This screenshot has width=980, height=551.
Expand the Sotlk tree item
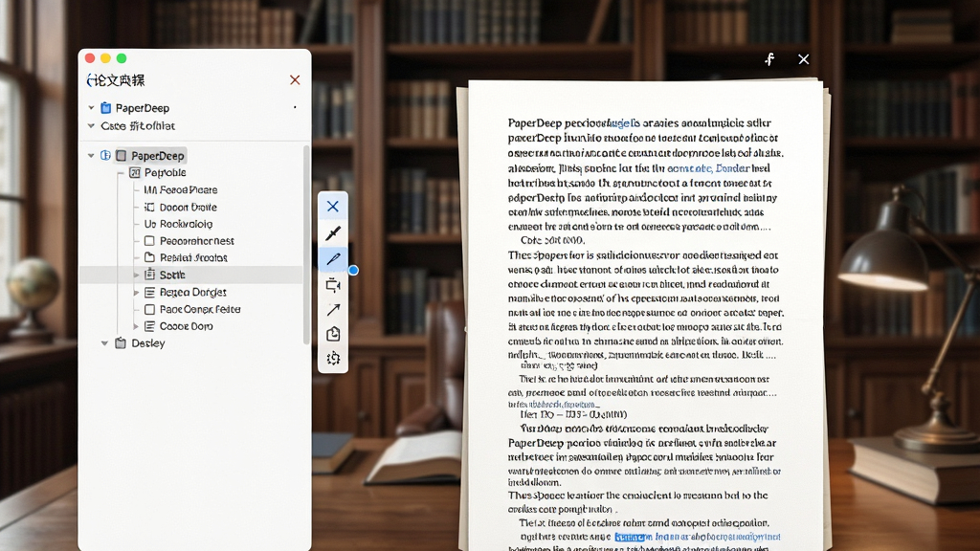pos(136,275)
